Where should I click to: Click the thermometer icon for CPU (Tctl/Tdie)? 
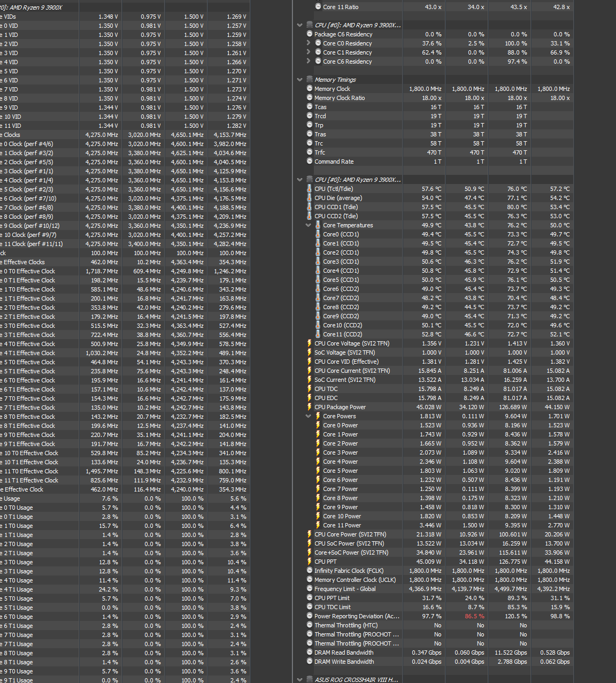310,189
